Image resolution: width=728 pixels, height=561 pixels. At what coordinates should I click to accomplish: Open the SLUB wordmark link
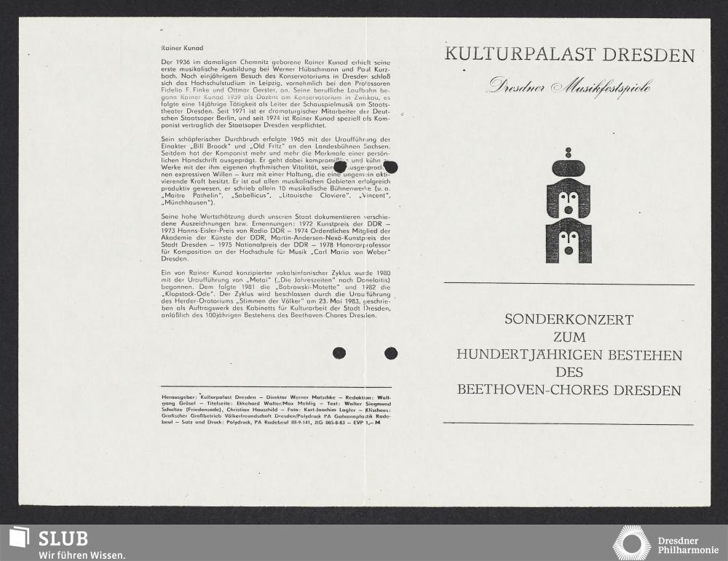pyautogui.click(x=63, y=538)
